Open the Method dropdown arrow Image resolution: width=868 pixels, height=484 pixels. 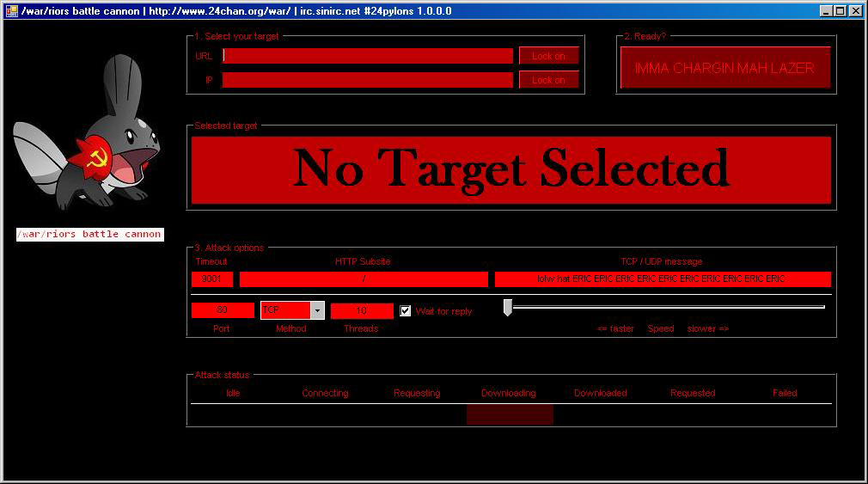tap(317, 310)
